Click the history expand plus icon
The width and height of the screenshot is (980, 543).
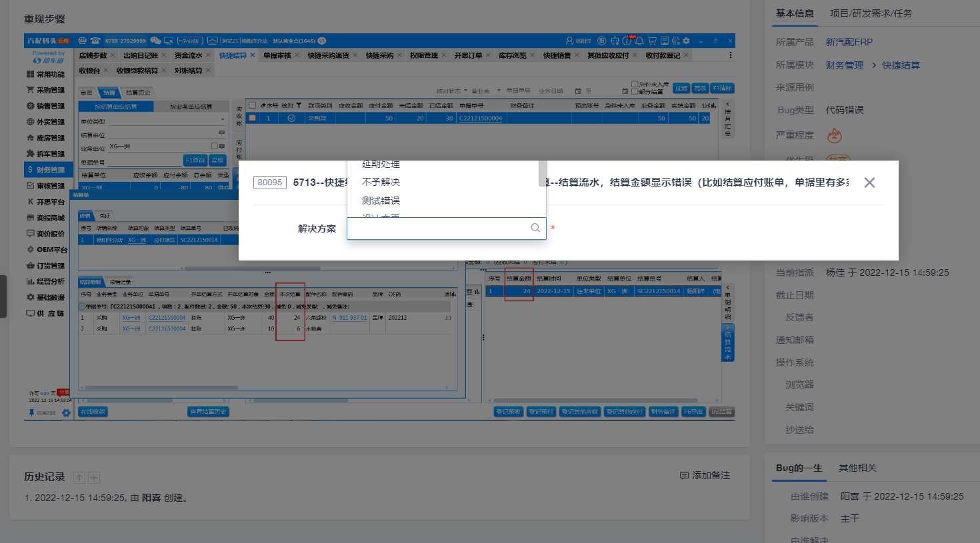tap(94, 478)
